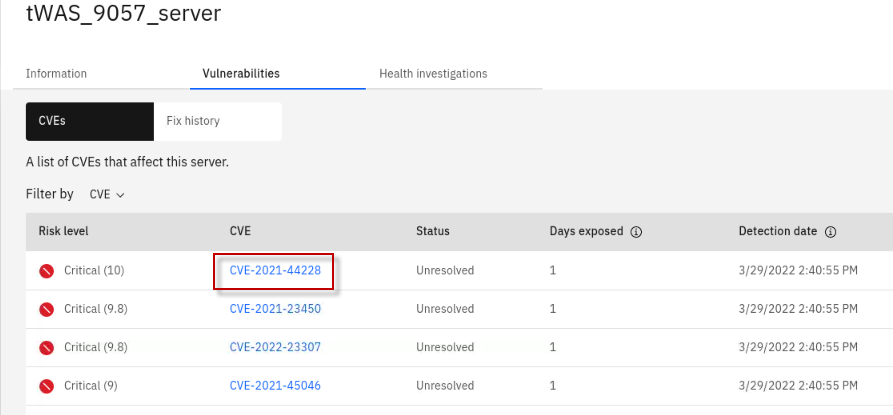Open the CVE-2021-45046 link
The height and width of the screenshot is (415, 893).
coord(274,386)
